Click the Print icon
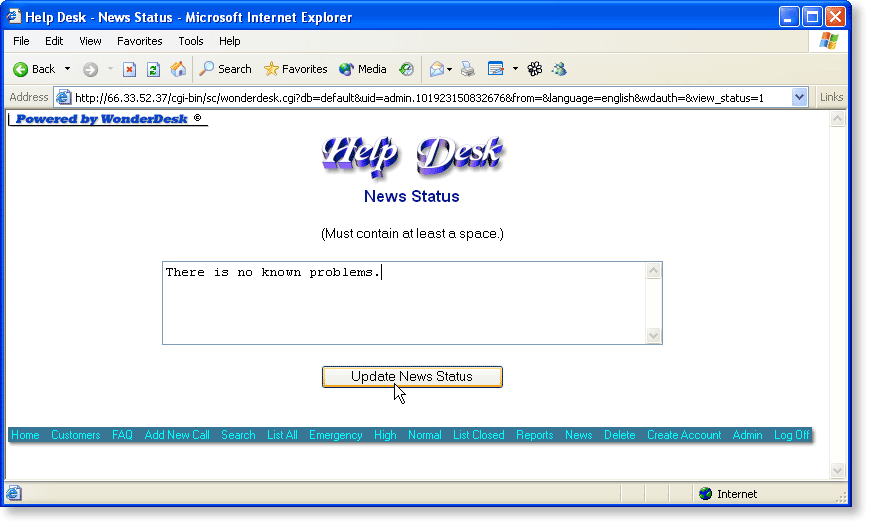Viewport: 872px width, 527px height. (x=468, y=69)
